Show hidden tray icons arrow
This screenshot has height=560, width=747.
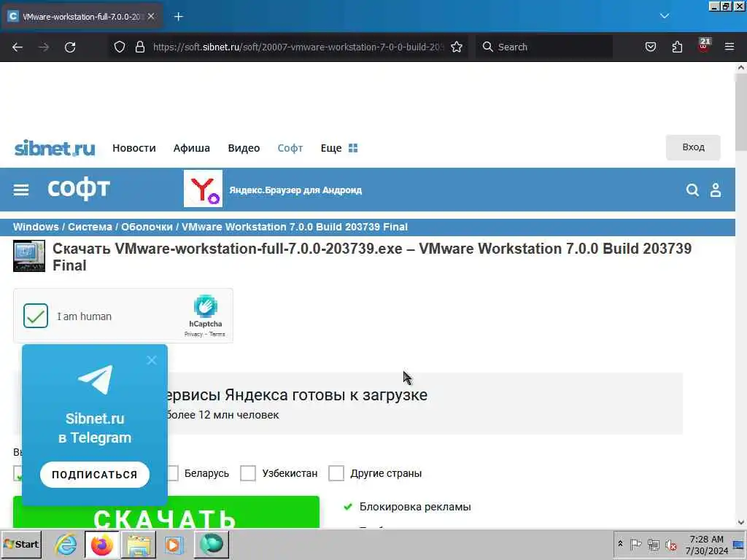(620, 544)
